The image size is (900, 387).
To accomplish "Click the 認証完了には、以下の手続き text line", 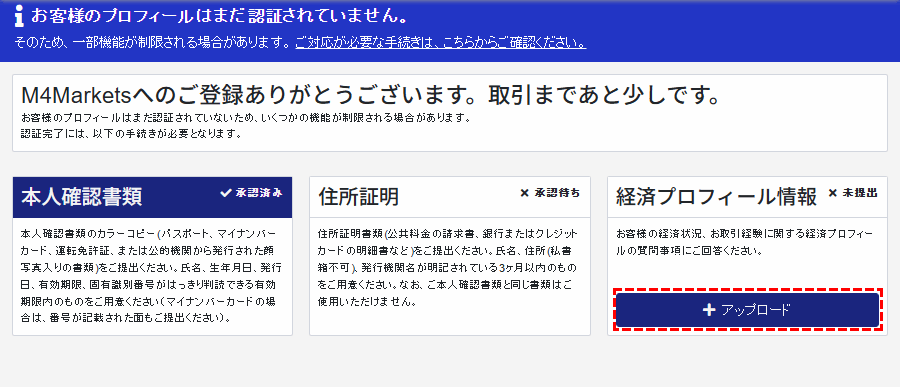I will pyautogui.click(x=131, y=135).
